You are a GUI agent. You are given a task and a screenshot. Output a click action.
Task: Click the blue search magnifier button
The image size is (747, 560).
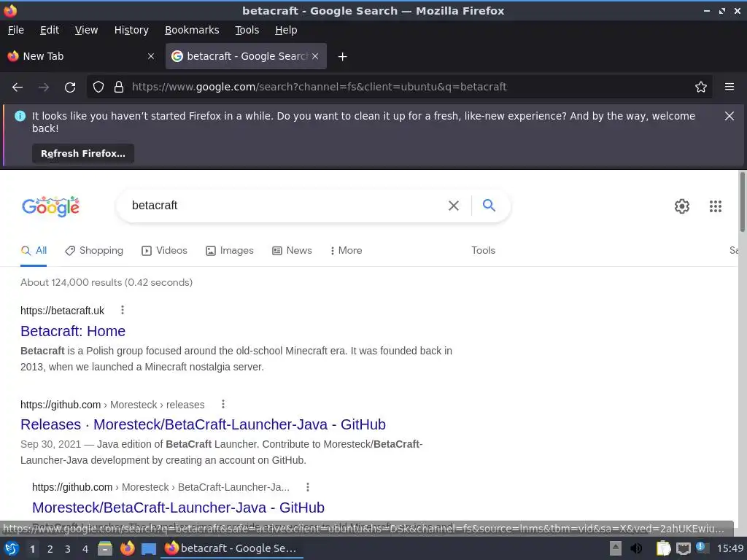(x=489, y=205)
